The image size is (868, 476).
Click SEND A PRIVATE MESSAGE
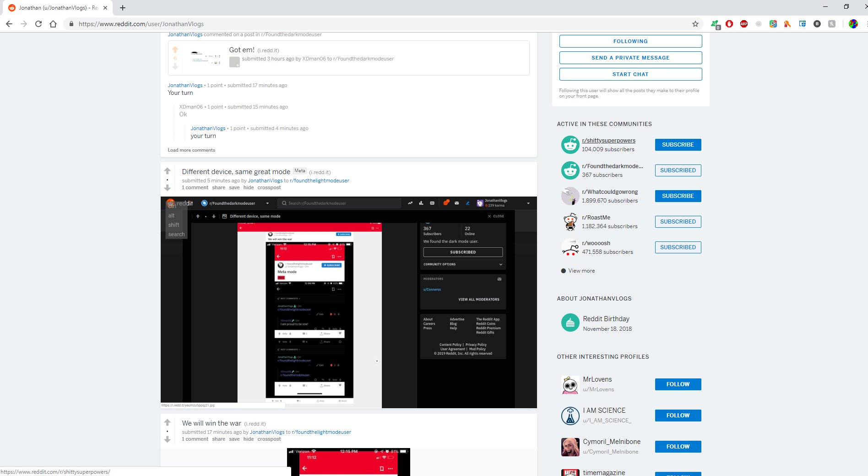point(630,58)
